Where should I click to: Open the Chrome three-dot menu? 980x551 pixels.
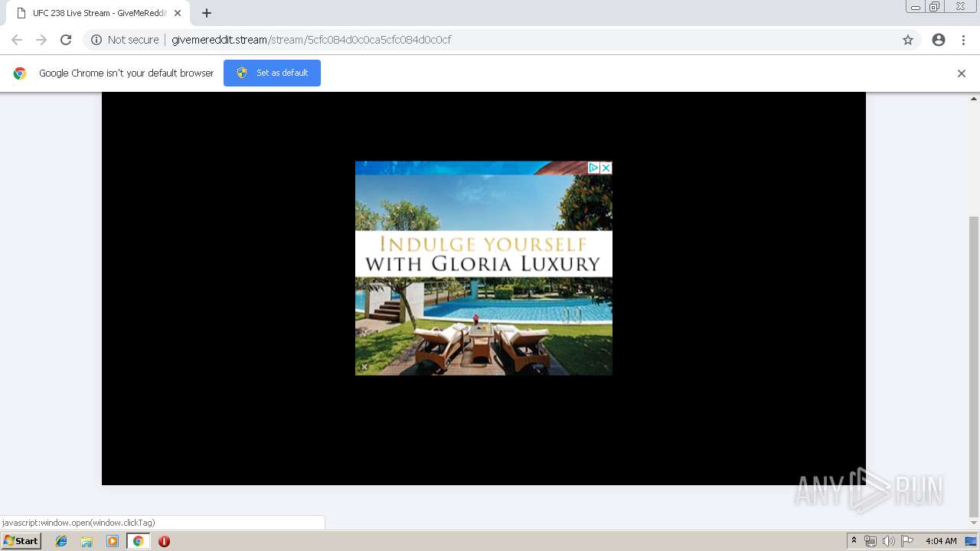(x=963, y=40)
